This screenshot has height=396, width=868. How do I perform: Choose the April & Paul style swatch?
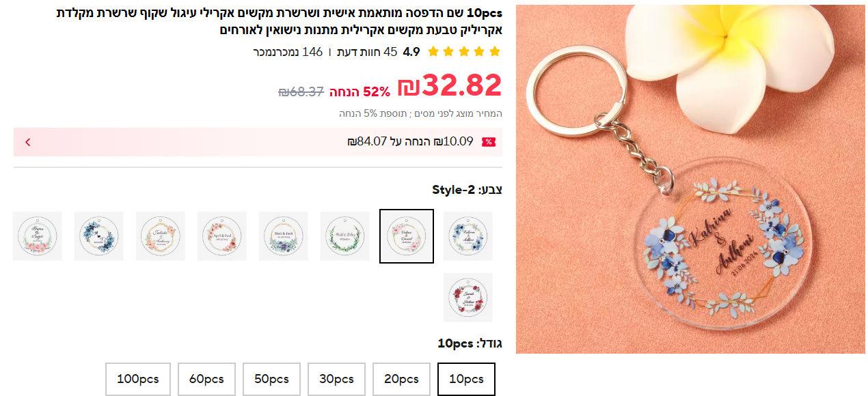tap(222, 236)
